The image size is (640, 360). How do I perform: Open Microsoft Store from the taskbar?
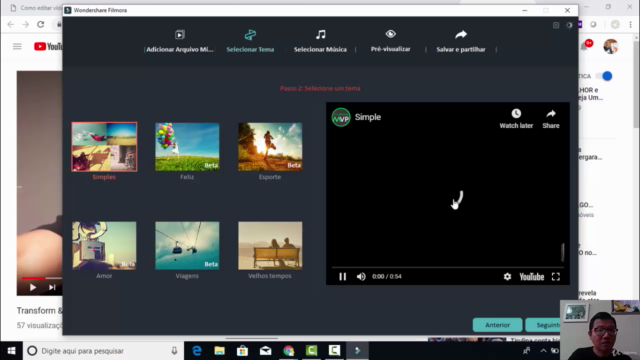pos(242,351)
